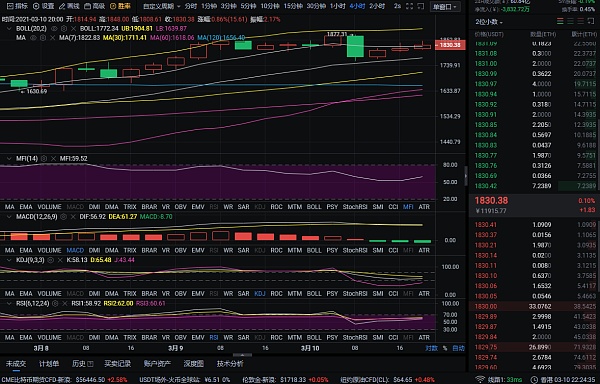Open the RSI(6,12,24) settings gear
Image resolution: width=600 pixels, height=384 pixels.
coord(55,303)
